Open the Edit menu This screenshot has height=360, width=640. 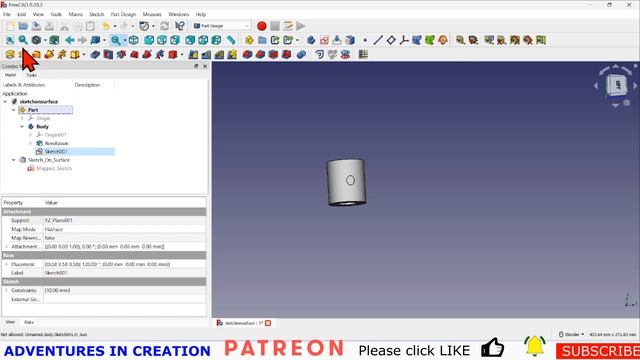(x=22, y=14)
